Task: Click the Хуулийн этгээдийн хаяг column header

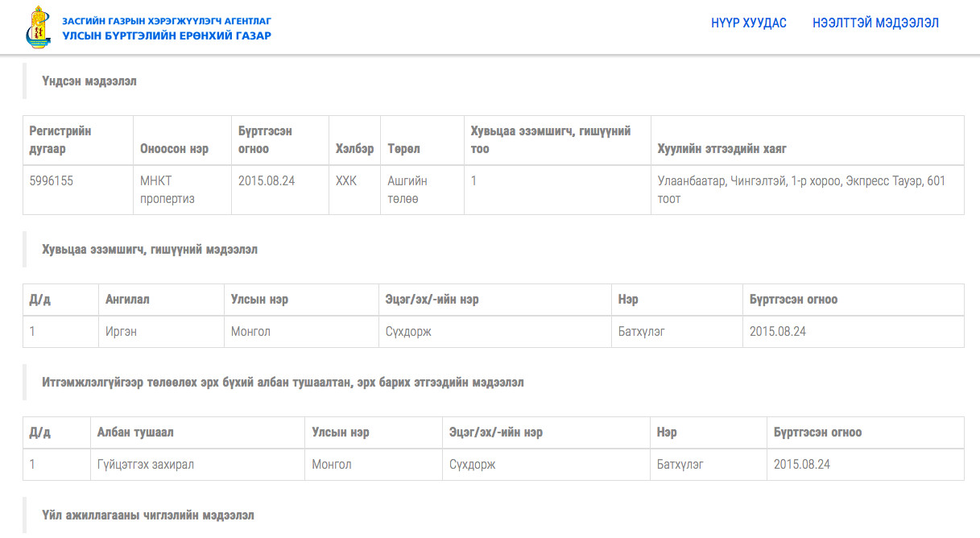Action: 808,140
